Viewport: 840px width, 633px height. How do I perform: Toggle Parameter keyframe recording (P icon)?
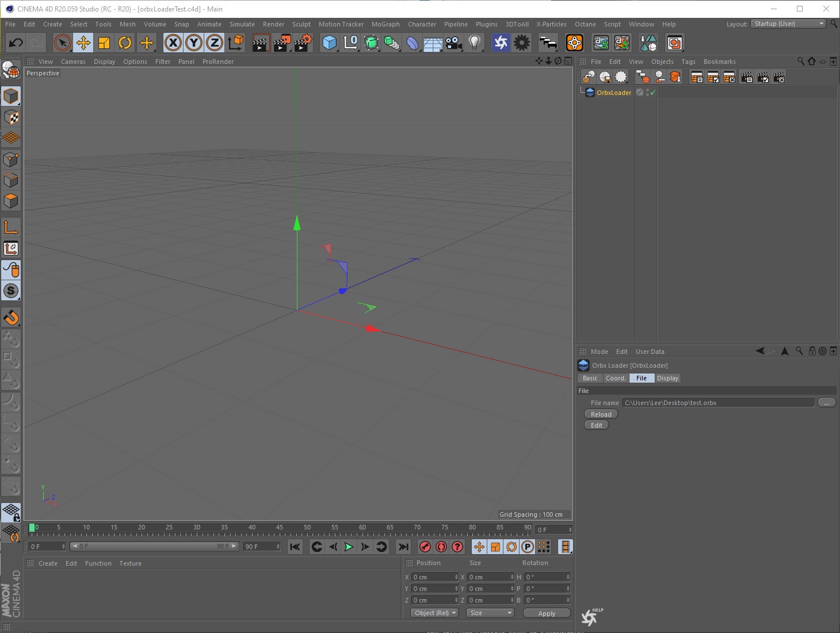click(528, 547)
